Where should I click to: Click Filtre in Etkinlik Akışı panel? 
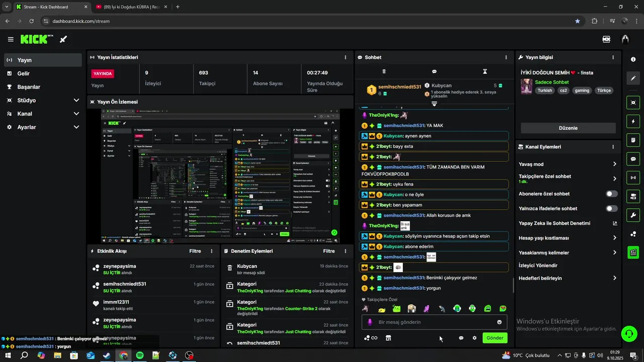pyautogui.click(x=195, y=251)
